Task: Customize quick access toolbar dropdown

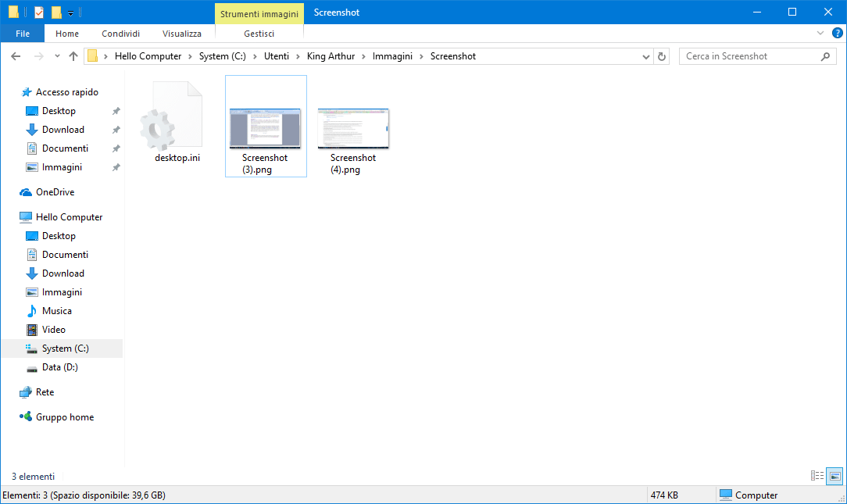Action: point(70,13)
